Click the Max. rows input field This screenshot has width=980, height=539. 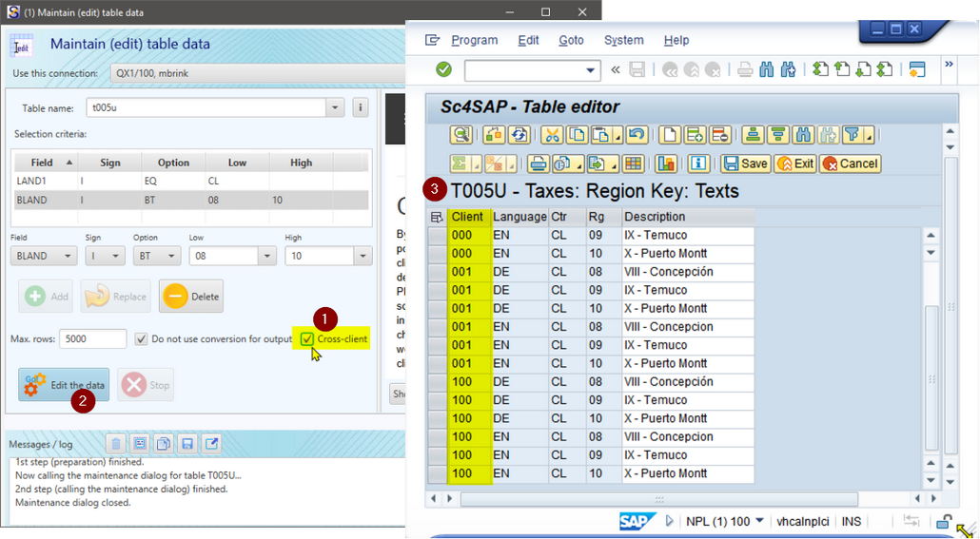92,339
